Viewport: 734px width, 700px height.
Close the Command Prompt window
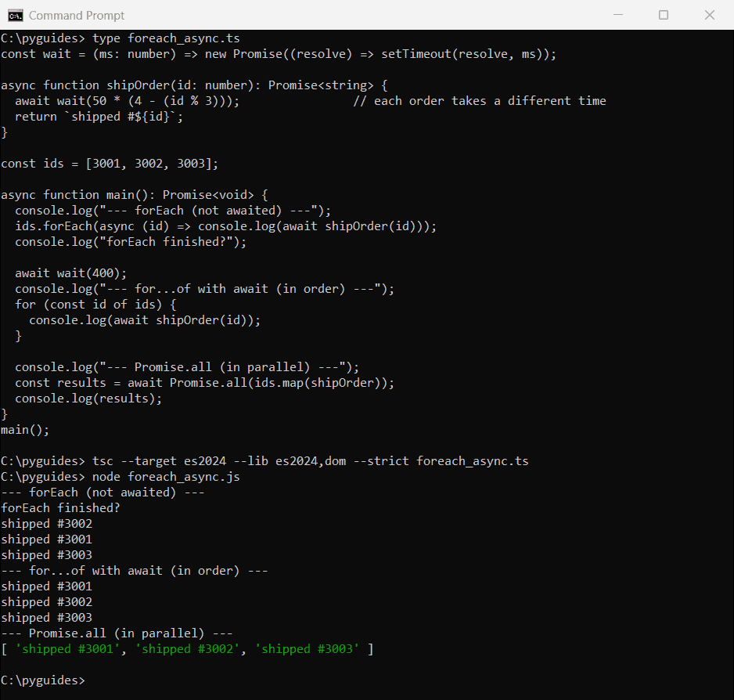[x=710, y=15]
